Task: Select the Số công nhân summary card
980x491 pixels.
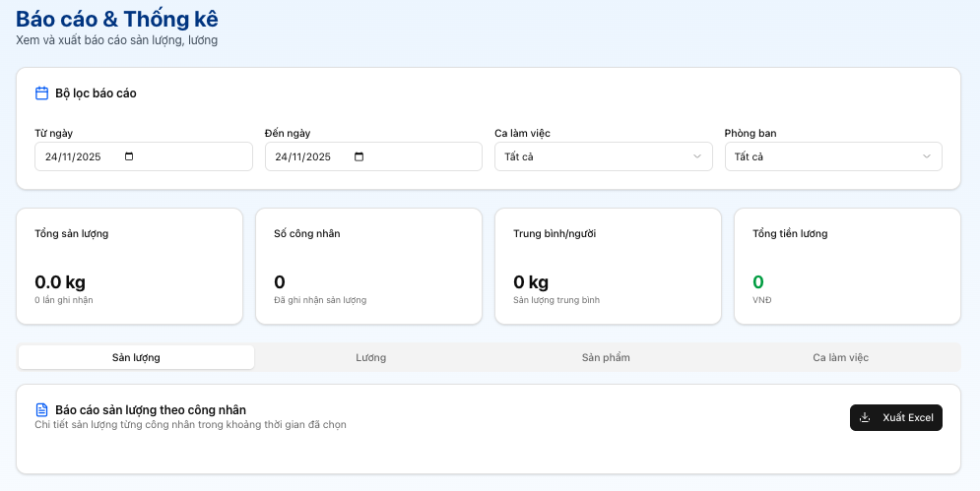Action: (368, 266)
